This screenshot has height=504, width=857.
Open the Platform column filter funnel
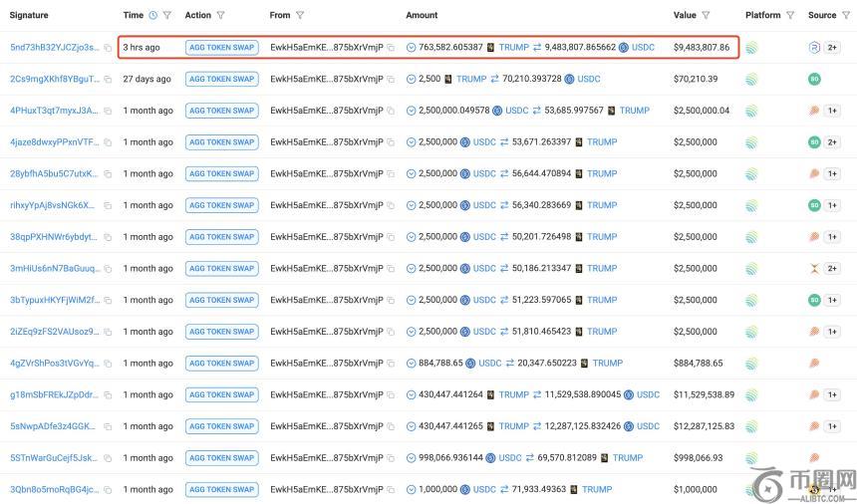click(x=790, y=16)
